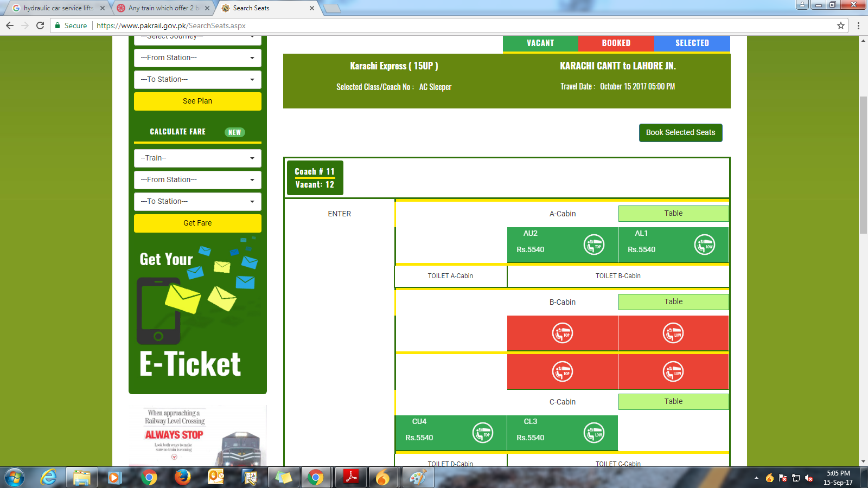Select vacant seat CU4 upper berth icon
The image size is (868, 488).
(483, 433)
